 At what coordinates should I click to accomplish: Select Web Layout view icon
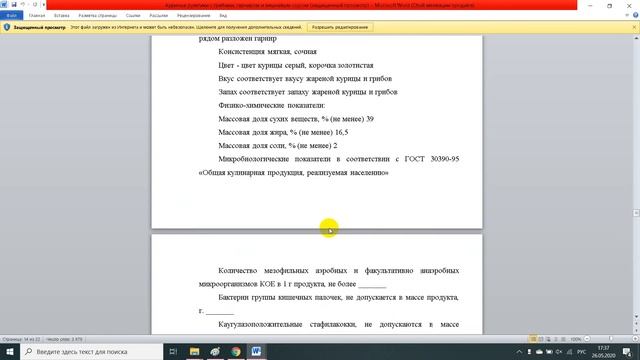pyautogui.click(x=548, y=339)
